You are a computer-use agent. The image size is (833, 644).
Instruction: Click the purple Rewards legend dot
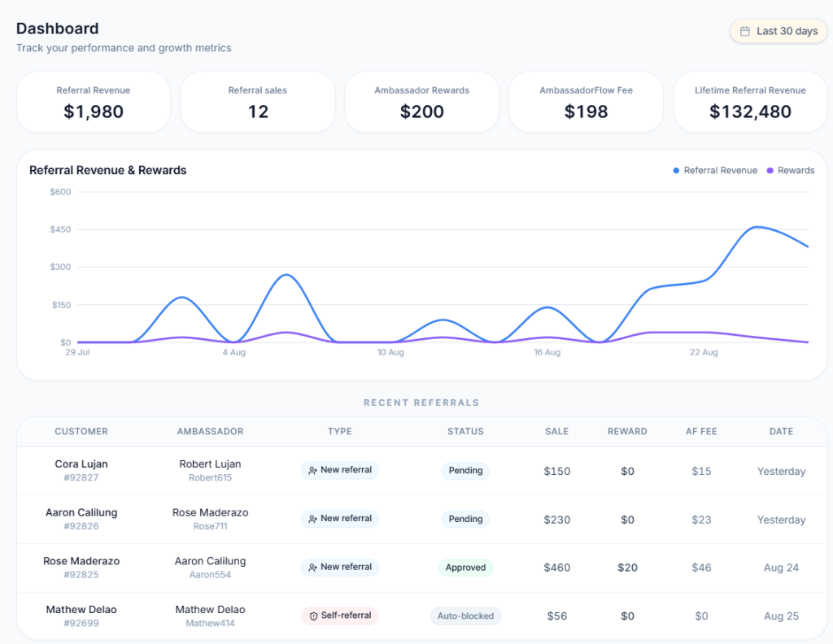pos(770,171)
